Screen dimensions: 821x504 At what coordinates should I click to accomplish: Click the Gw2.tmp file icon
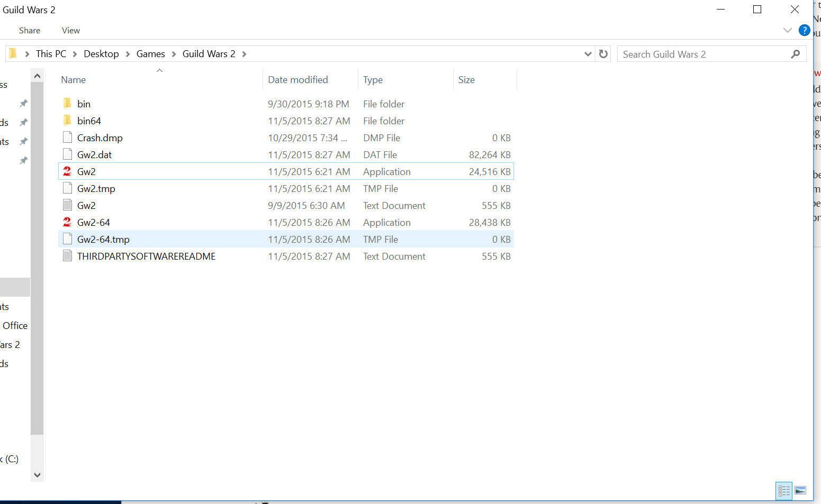tap(67, 188)
